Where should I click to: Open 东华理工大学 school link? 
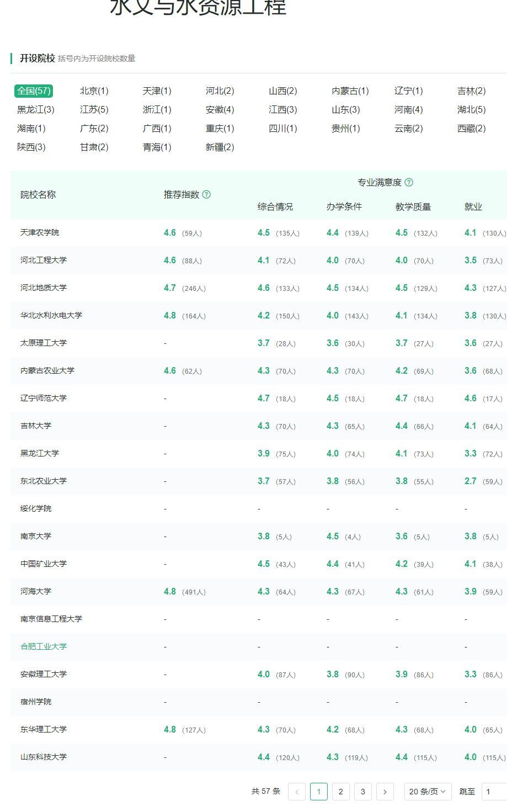[x=44, y=729]
